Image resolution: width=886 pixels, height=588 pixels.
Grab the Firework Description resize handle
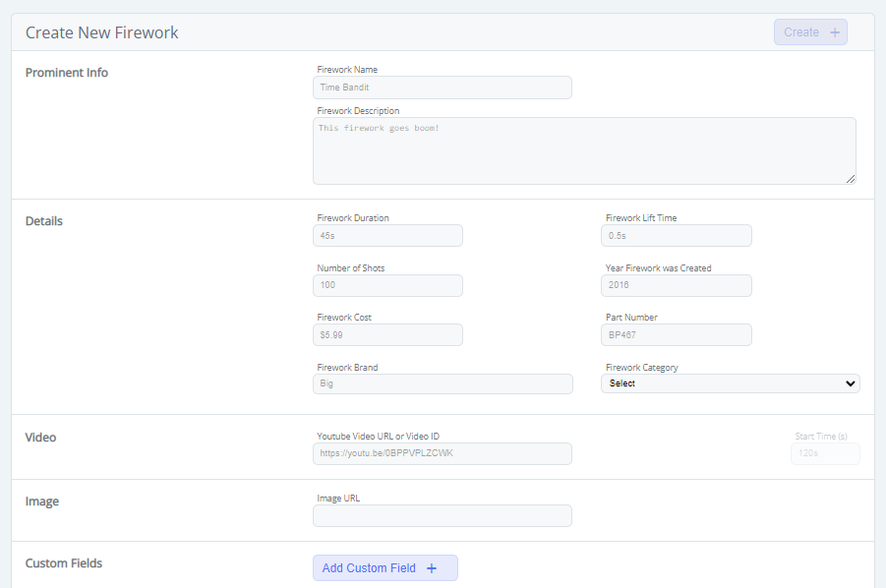point(850,178)
